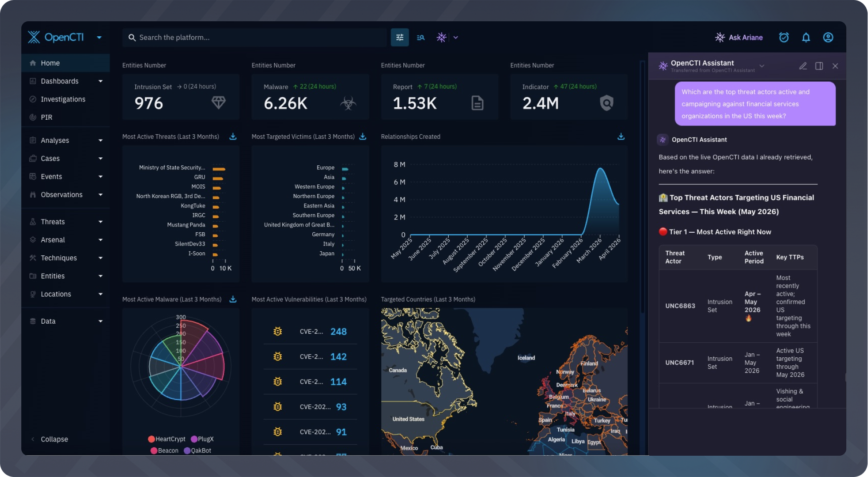The width and height of the screenshot is (868, 477).
Task: Click the bulk search icon
Action: [421, 38]
